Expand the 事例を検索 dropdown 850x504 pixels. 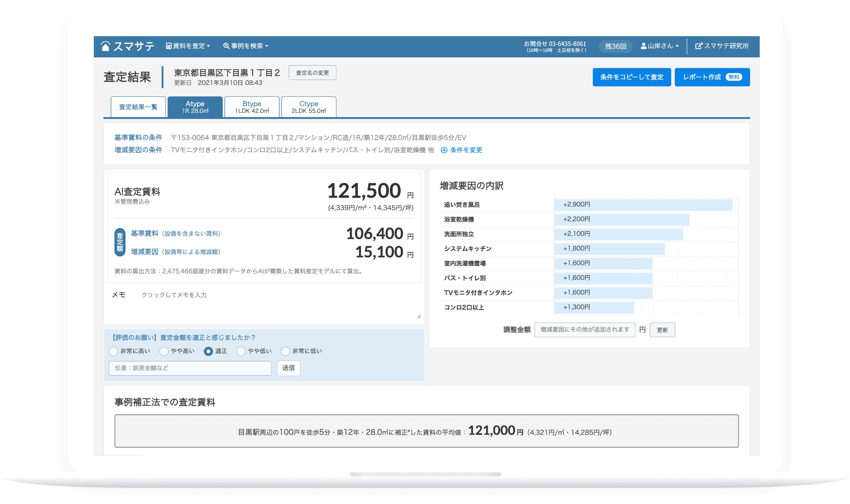pos(246,46)
